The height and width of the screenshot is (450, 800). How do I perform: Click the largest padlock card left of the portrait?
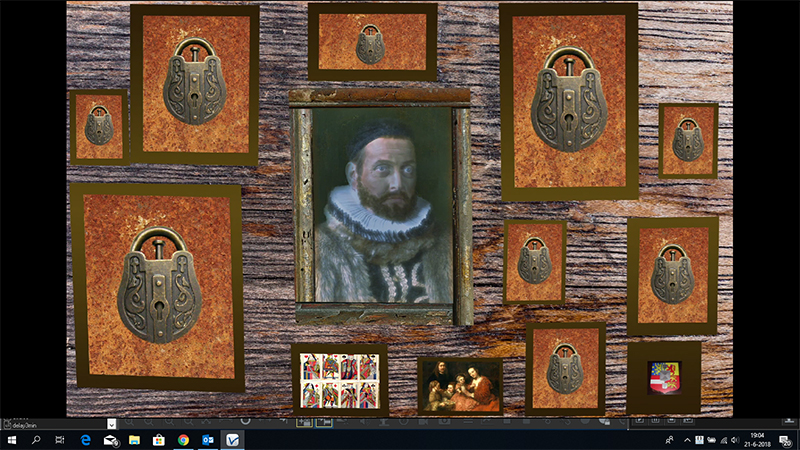coord(157,287)
